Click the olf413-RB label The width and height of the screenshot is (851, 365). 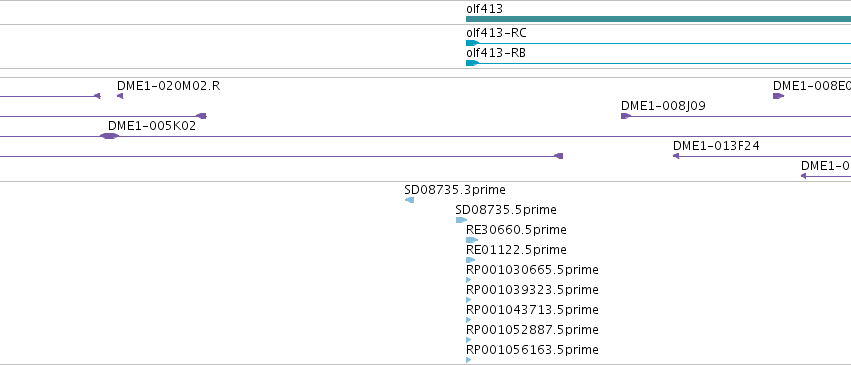(496, 53)
